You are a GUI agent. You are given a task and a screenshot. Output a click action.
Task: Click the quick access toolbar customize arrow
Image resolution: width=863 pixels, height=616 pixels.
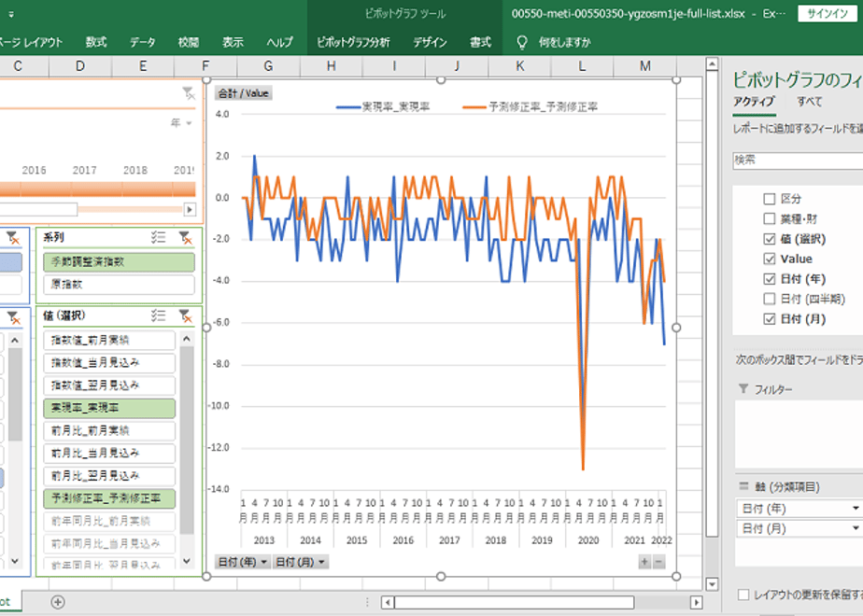pyautogui.click(x=11, y=14)
